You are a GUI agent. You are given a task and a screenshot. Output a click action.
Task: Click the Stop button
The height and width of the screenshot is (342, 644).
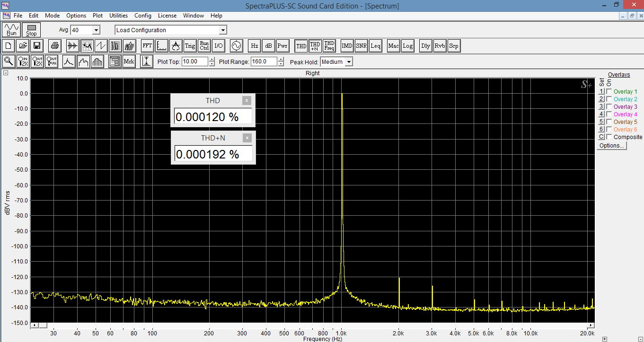pyautogui.click(x=31, y=30)
